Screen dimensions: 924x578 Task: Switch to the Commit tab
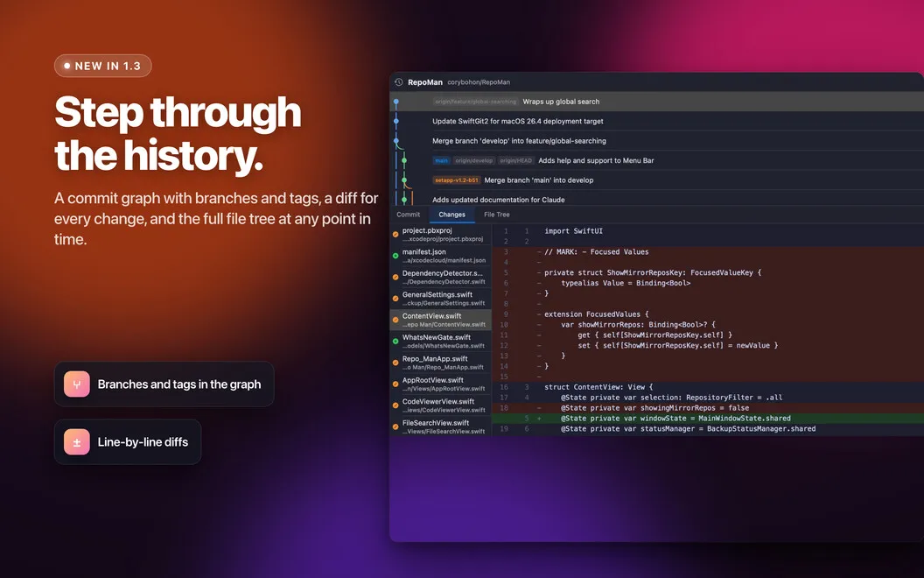click(x=409, y=215)
